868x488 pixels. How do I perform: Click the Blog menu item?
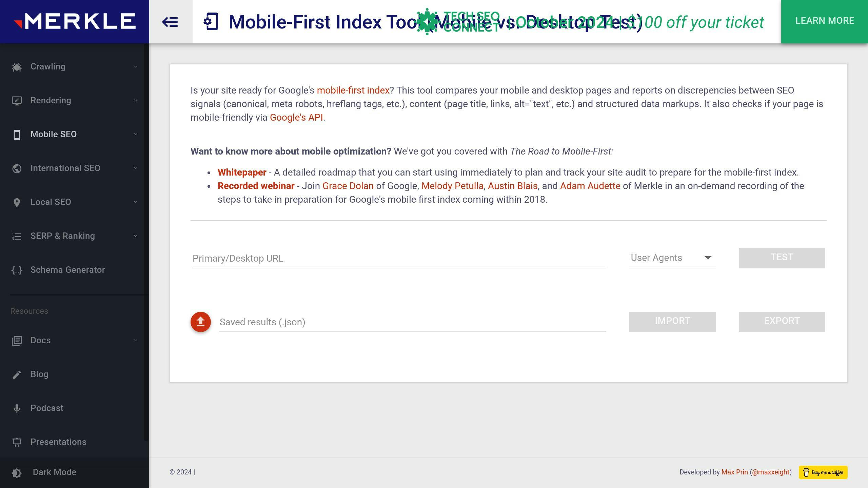39,373
